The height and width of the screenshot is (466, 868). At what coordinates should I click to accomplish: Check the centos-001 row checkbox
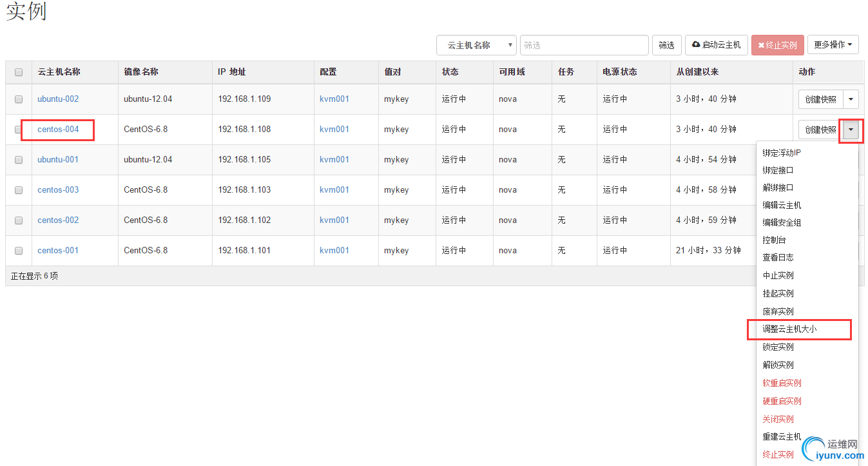[x=19, y=251]
